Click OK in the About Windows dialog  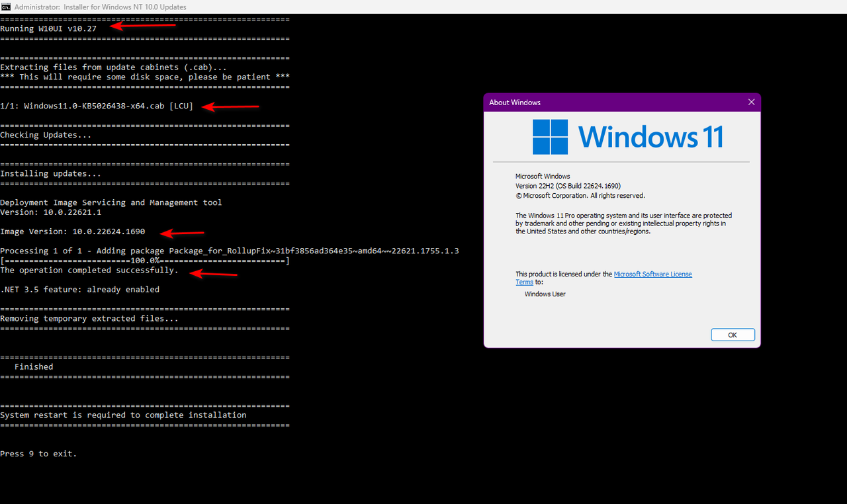[x=733, y=335]
